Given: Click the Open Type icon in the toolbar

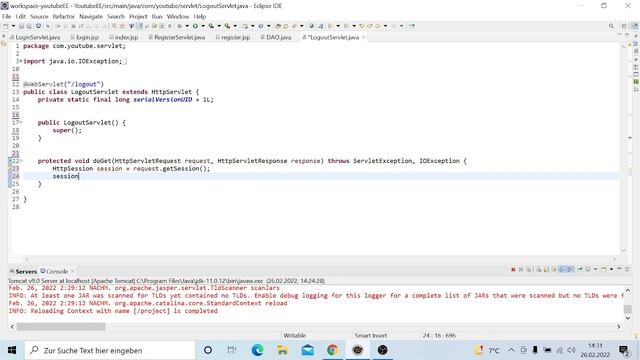Looking at the screenshot, I should [x=278, y=26].
